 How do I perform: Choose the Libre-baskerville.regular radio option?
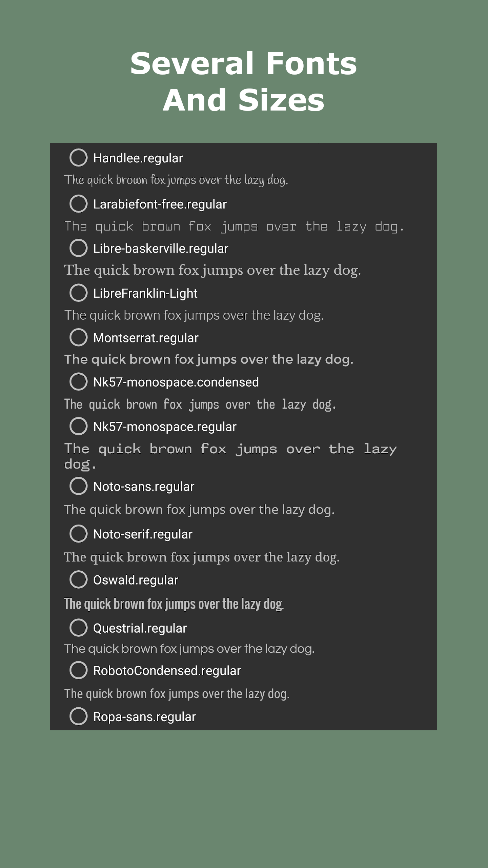(78, 248)
